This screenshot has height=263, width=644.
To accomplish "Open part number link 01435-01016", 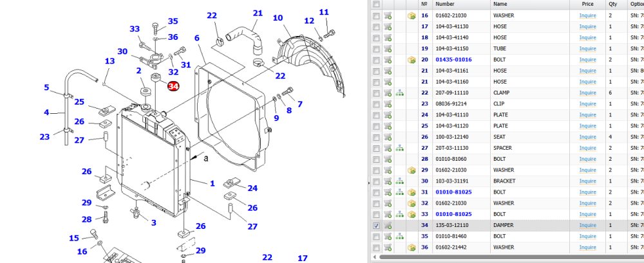I will click(453, 60).
